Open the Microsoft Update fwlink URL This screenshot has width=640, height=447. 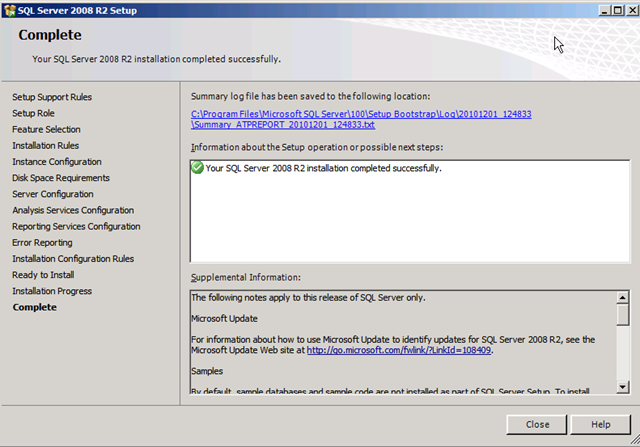pos(398,350)
